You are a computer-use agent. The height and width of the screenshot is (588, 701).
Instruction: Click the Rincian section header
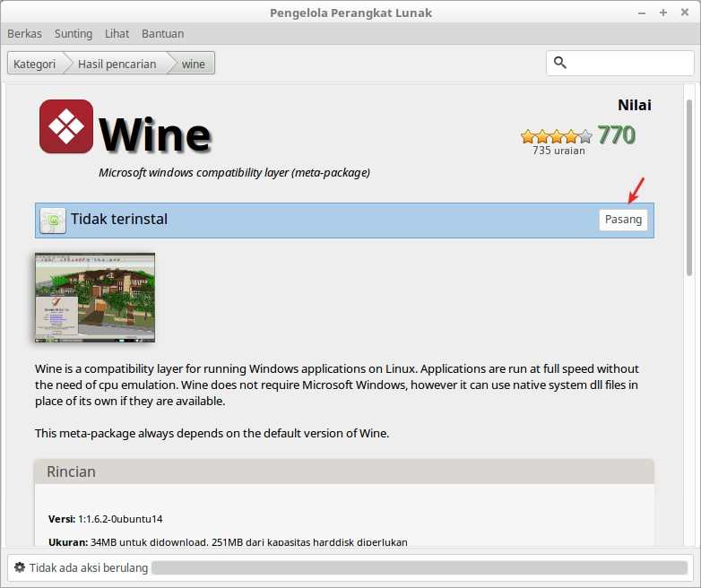coord(344,471)
